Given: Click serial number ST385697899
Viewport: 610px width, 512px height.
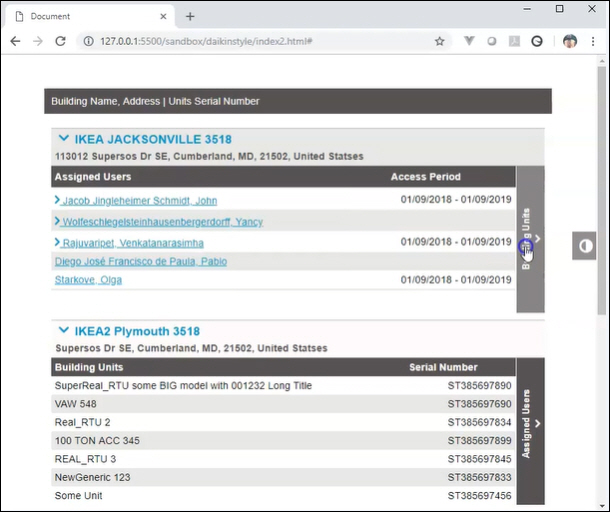Looking at the screenshot, I should tap(479, 440).
